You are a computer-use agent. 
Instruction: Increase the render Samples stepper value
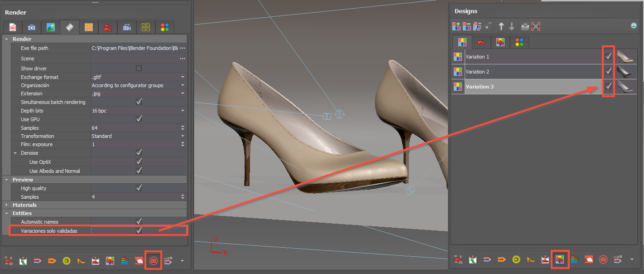(x=183, y=127)
